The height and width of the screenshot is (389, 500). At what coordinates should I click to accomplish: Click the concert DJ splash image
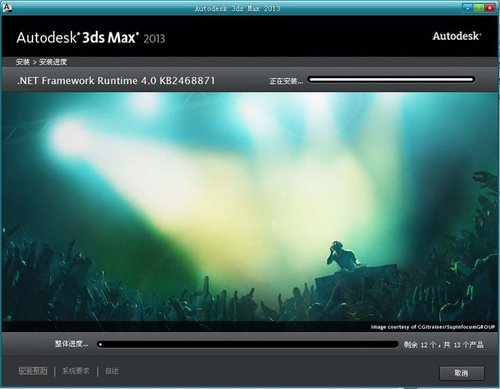249,212
